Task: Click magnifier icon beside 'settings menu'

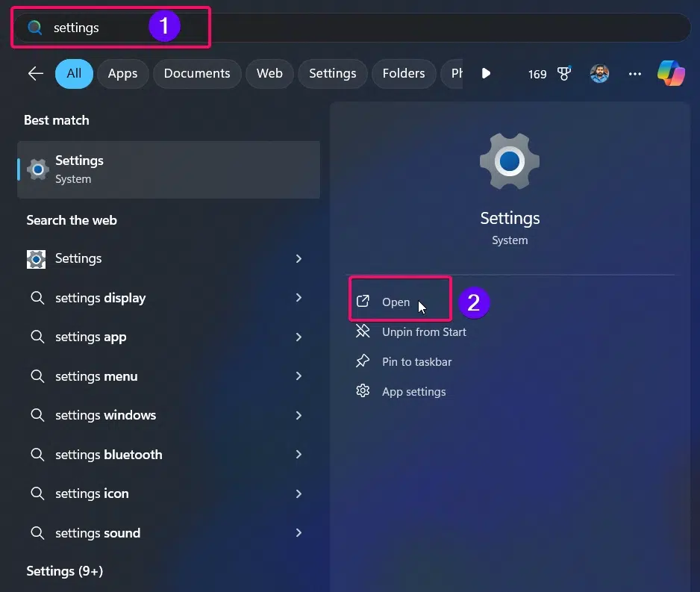Action: pyautogui.click(x=37, y=376)
